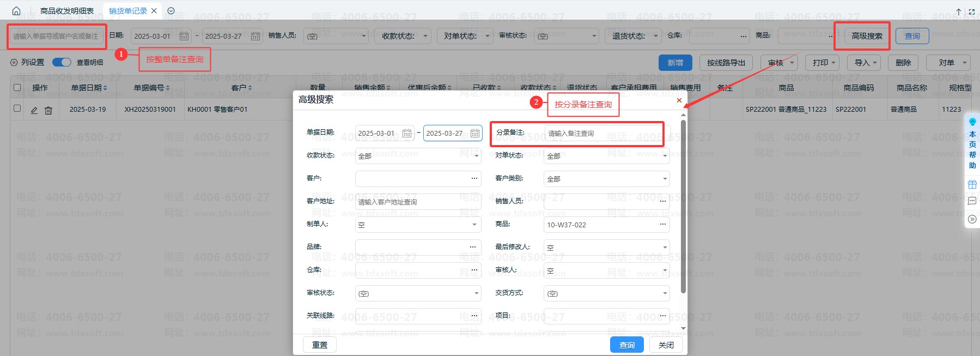Viewport: 980px width, 356px height.
Task: Click the advanced search dialog vertical scrollbar
Action: click(x=683, y=207)
